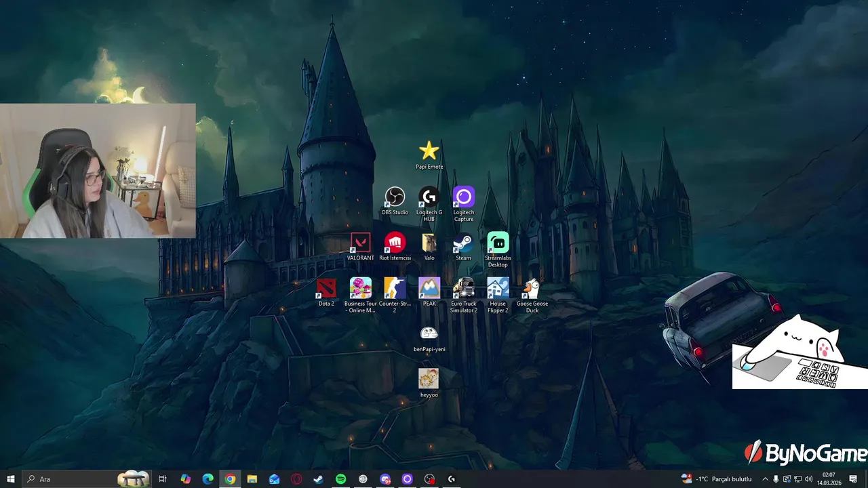Click the House Flipper 2 desktop icon
Viewport: 868px width, 488px height.
(x=498, y=295)
